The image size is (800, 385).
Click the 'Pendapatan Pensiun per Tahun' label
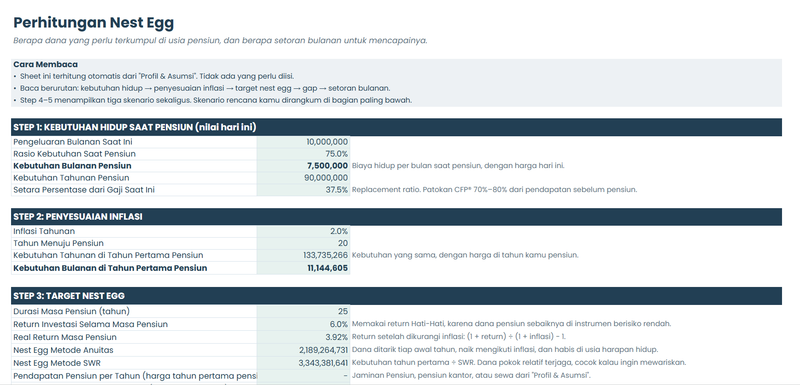(135, 376)
